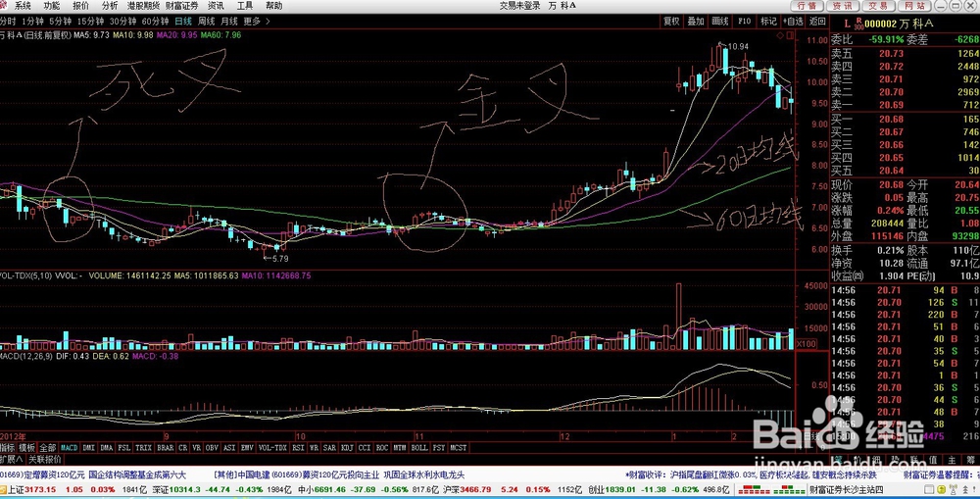Open the 工具 menu

pyautogui.click(x=245, y=6)
